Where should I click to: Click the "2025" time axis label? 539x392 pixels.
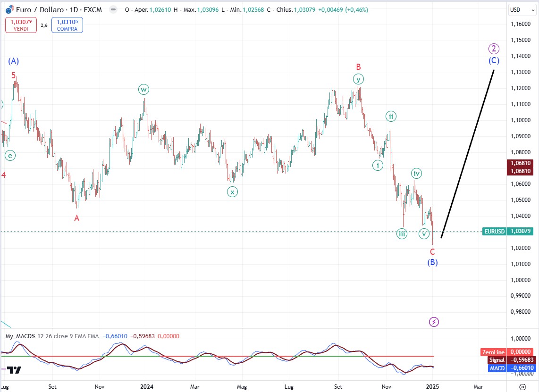click(x=432, y=386)
